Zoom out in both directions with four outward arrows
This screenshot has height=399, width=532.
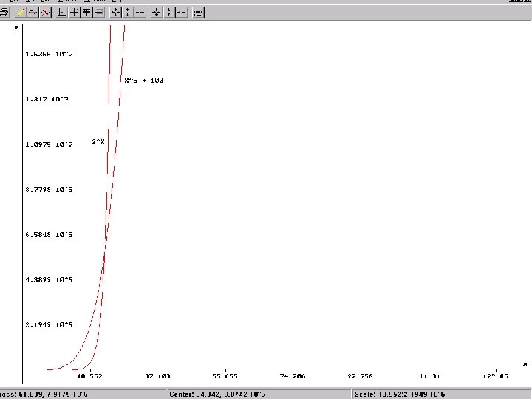pyautogui.click(x=116, y=13)
